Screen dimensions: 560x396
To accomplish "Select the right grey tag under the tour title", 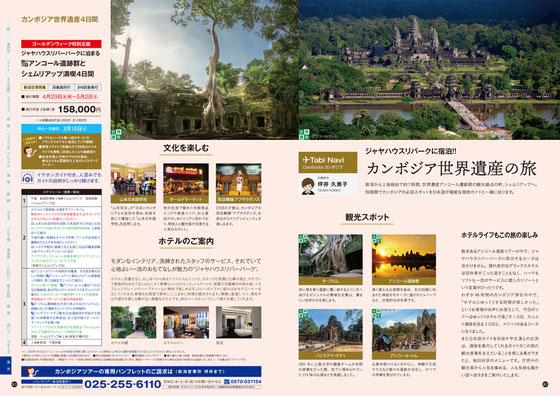I will [x=88, y=87].
